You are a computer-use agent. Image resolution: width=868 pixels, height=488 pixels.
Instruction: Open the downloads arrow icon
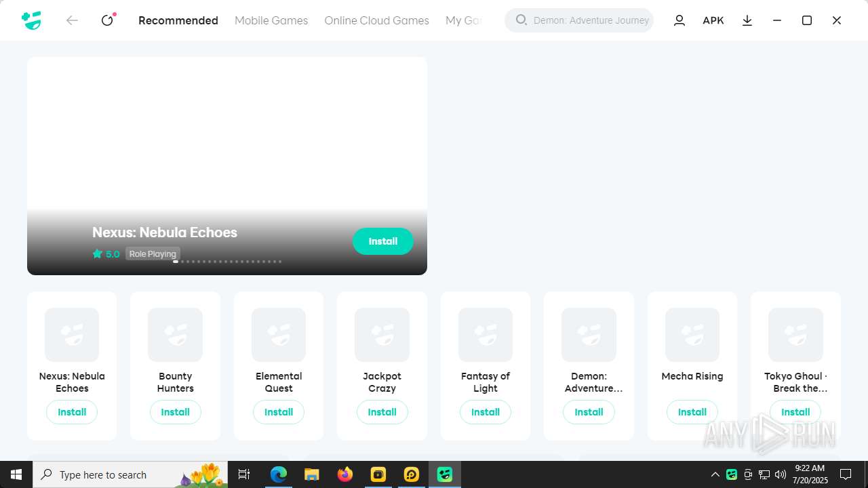tap(747, 20)
